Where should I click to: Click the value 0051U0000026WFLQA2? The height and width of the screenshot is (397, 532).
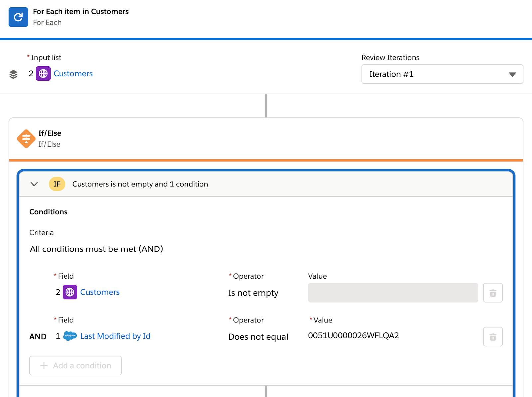coord(353,335)
